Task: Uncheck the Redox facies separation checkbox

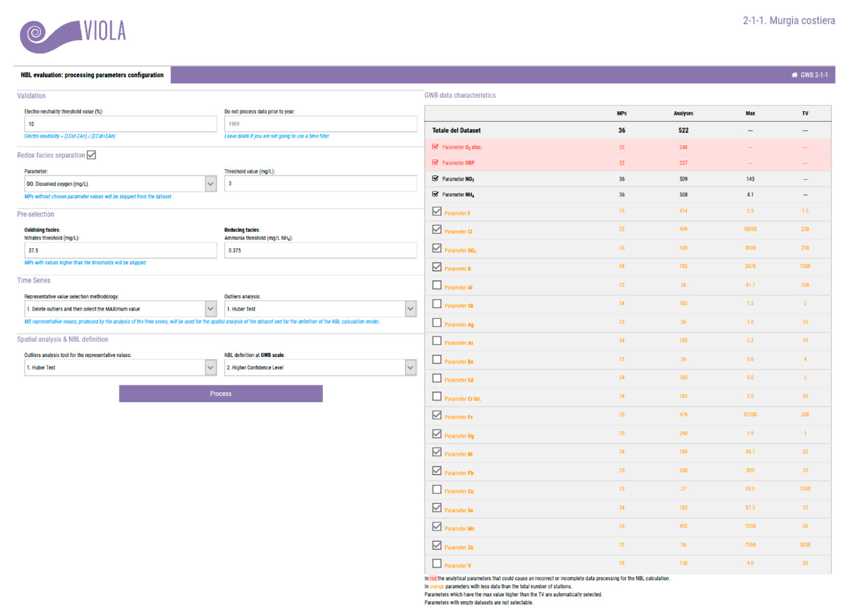Action: (91, 155)
